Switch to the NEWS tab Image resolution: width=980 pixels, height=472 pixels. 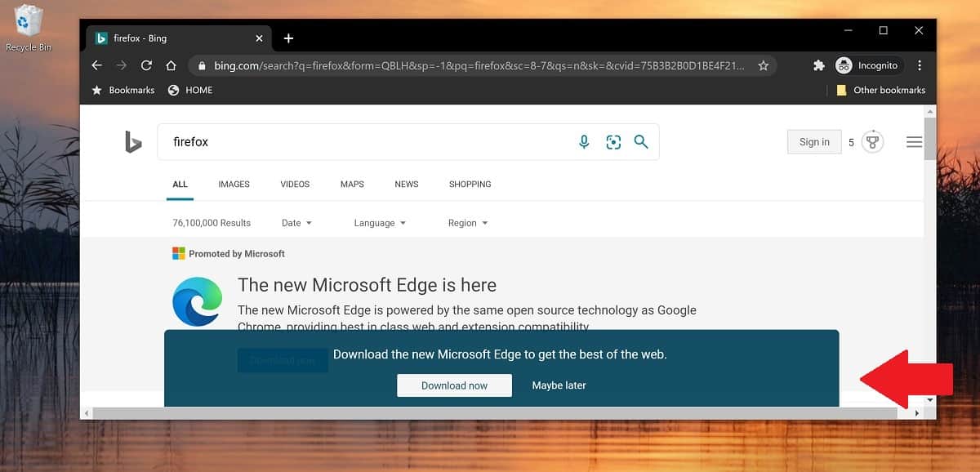pos(407,185)
